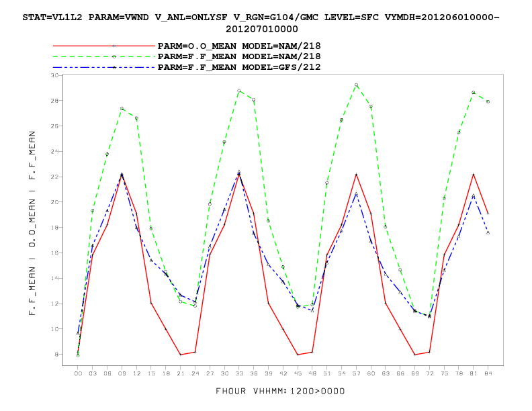Click green NAM circle marker at hour 84
This screenshot has height=411, width=532.
488,101
